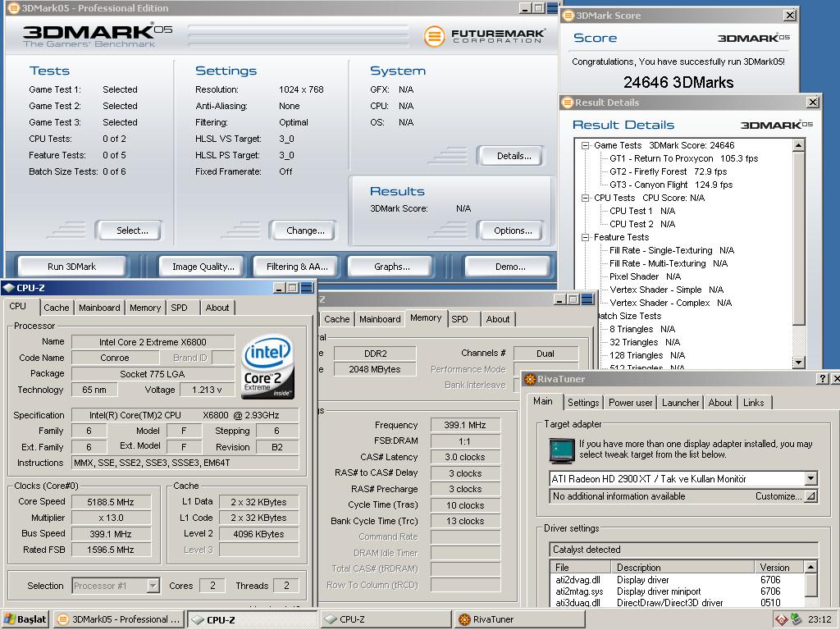This screenshot has height=630, width=840.
Task: Select ati2mtag.sys row in driver list
Action: [x=678, y=591]
